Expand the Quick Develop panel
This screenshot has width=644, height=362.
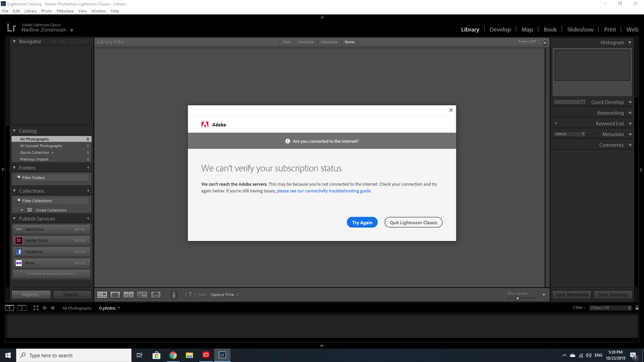(x=630, y=102)
